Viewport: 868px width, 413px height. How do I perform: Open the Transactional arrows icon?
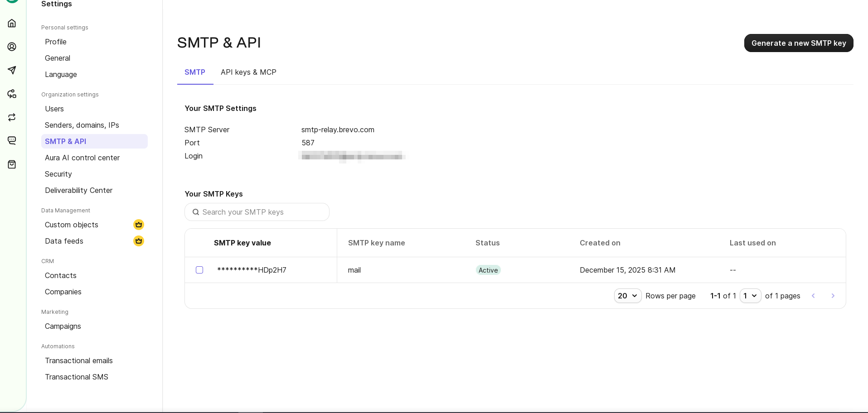(x=12, y=117)
